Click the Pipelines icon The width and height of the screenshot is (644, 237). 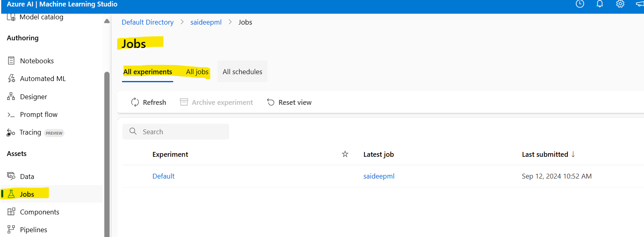11,229
